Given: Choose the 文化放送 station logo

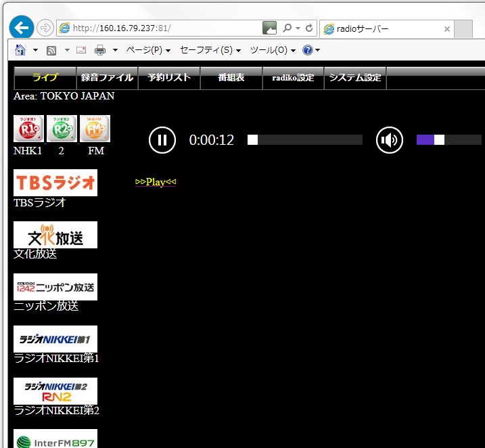Looking at the screenshot, I should point(55,235).
